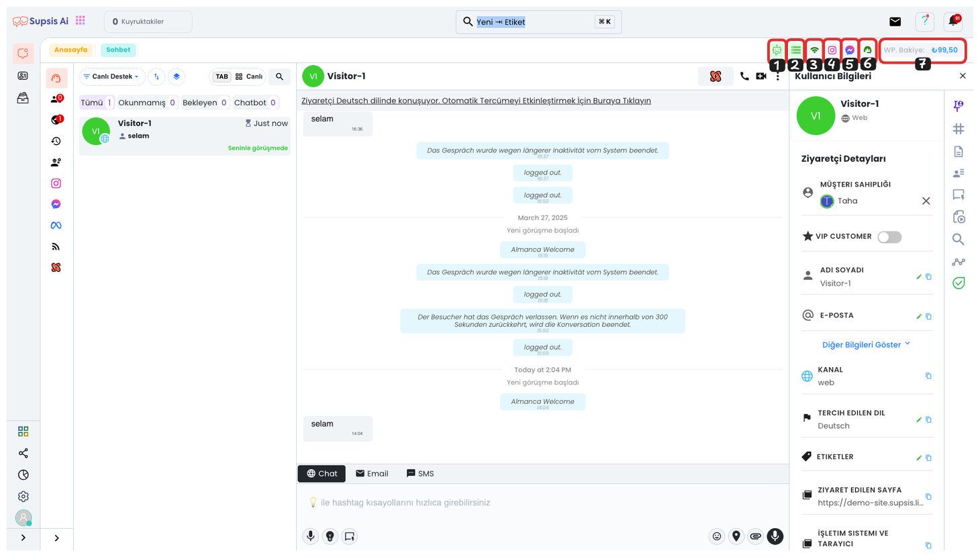Switch reply channel to Email

[x=372, y=474]
